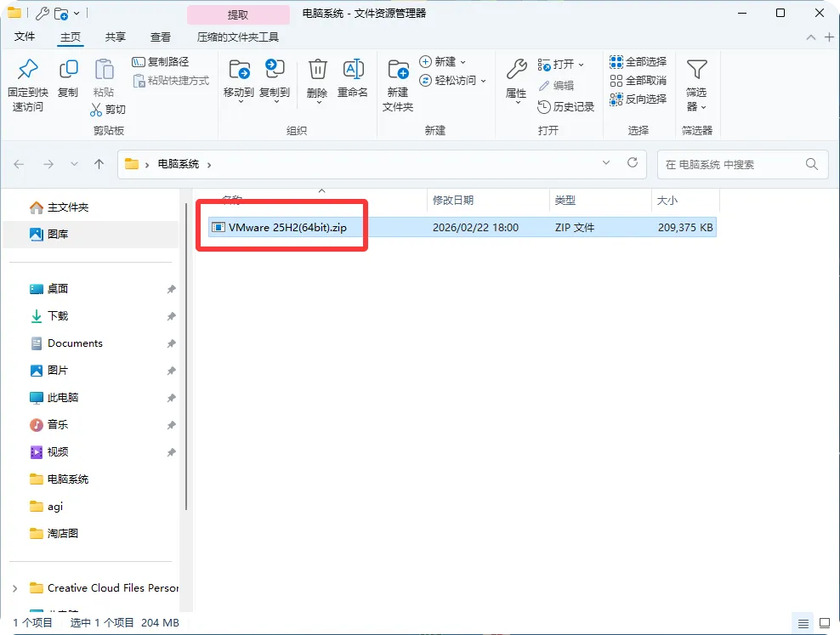840x635 pixels.
Task: Click Paste shortcut (粘贴快捷方式)
Action: point(171,80)
